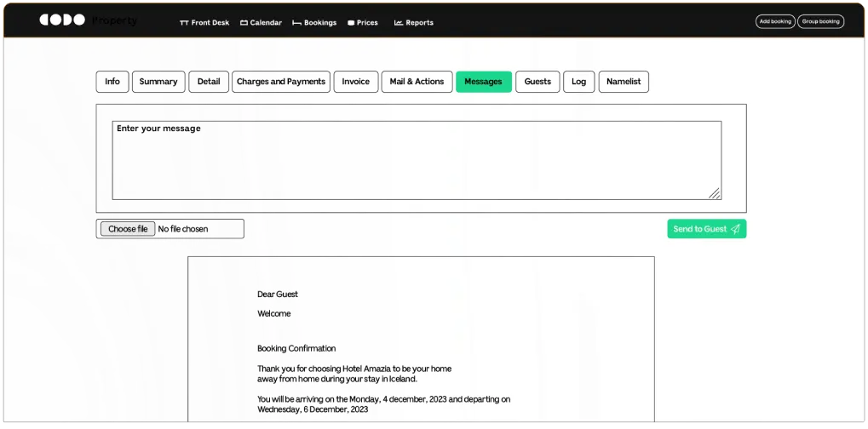Click the paper plane send icon
This screenshot has height=429, width=868.
coord(735,229)
